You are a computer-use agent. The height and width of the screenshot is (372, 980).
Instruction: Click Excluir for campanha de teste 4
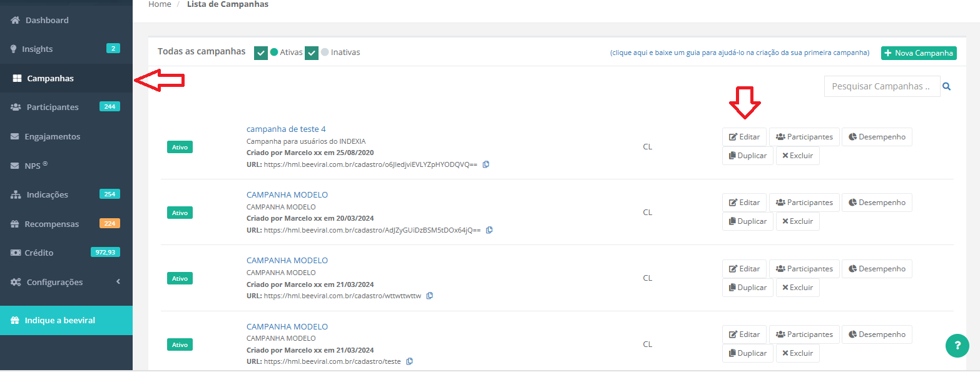(x=798, y=156)
